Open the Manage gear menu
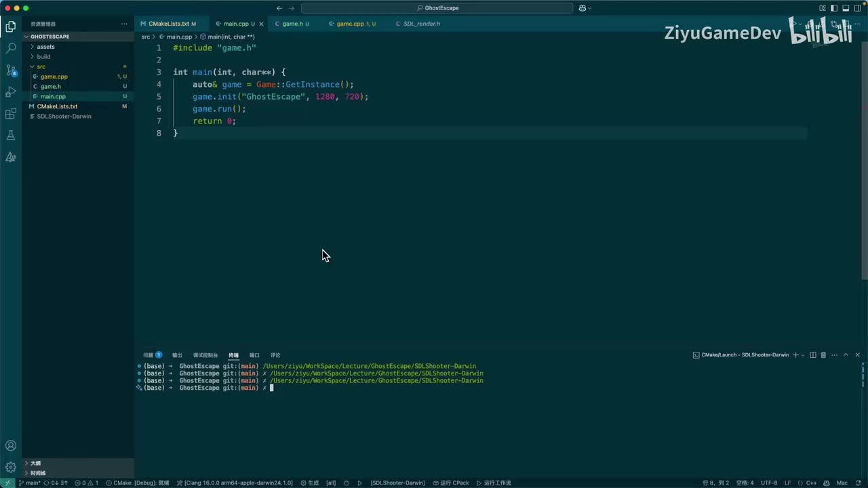The image size is (868, 488). pos(11,467)
